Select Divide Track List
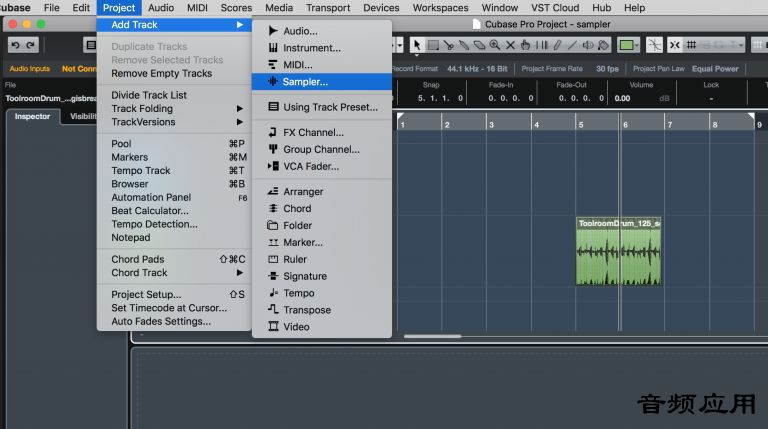The image size is (768, 429). [x=174, y=95]
